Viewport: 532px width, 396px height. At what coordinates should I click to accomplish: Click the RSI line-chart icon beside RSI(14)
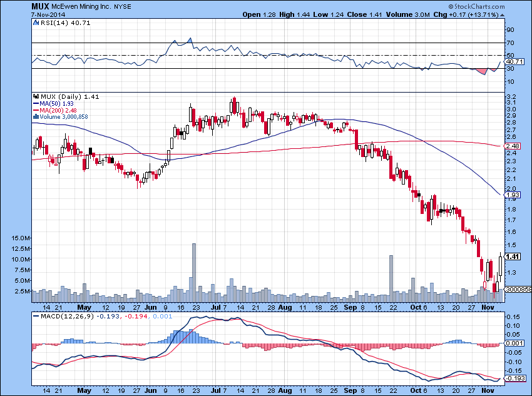tap(36, 23)
